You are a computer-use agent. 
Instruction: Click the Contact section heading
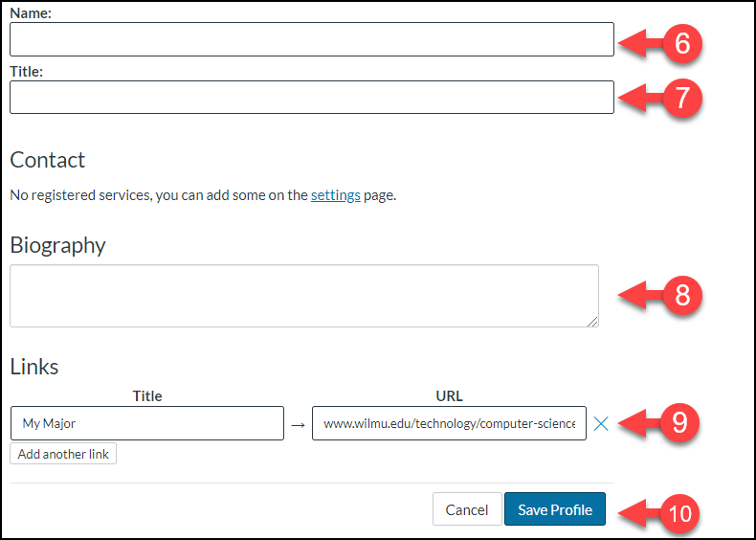click(48, 160)
